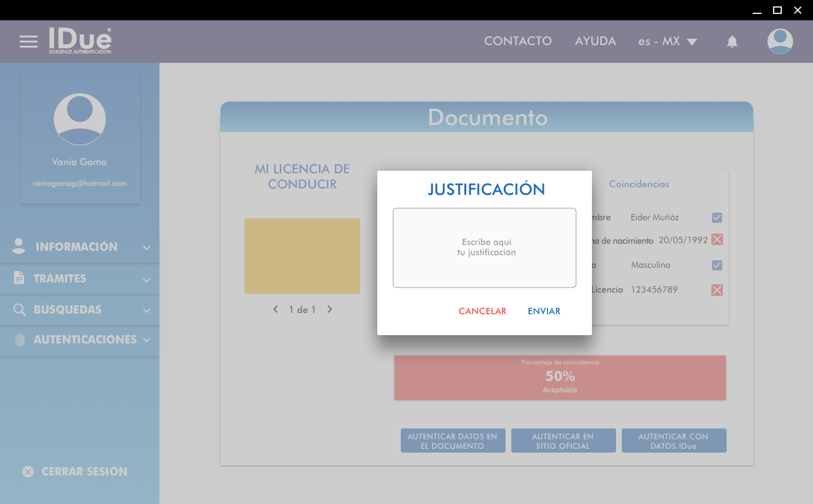Image resolution: width=813 pixels, height=504 pixels.
Task: Click Vania Gama's sidebar profile picture
Action: coord(79,119)
